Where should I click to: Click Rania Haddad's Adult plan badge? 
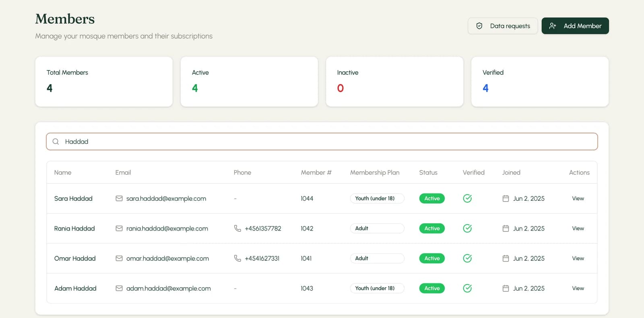(377, 228)
